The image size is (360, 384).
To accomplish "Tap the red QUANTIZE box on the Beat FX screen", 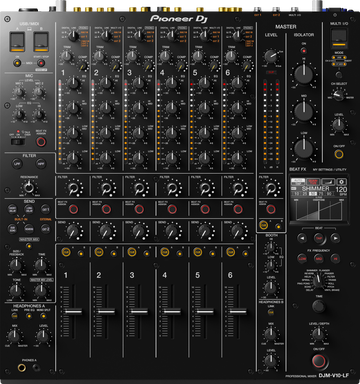I will coord(313,182).
